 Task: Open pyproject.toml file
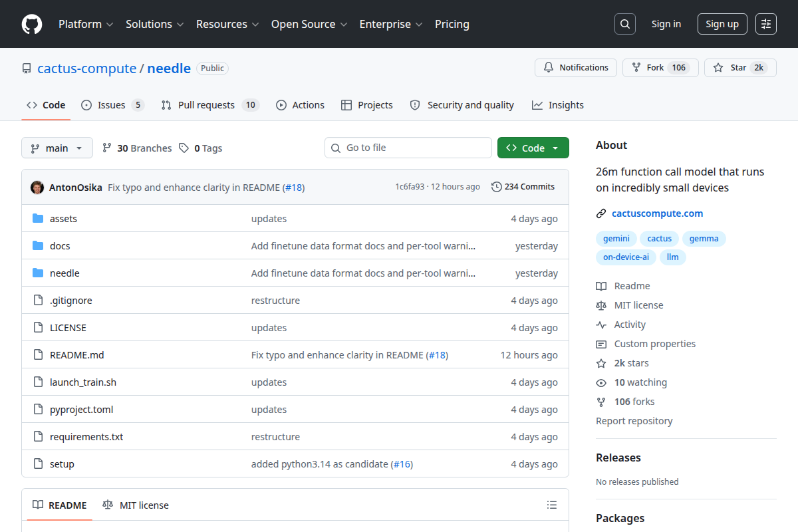pyautogui.click(x=82, y=410)
